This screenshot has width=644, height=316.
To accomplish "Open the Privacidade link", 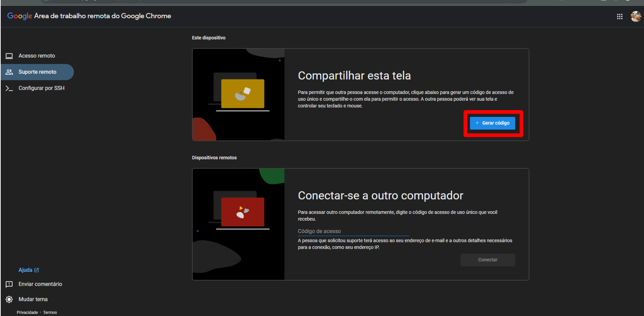I will click(x=27, y=312).
